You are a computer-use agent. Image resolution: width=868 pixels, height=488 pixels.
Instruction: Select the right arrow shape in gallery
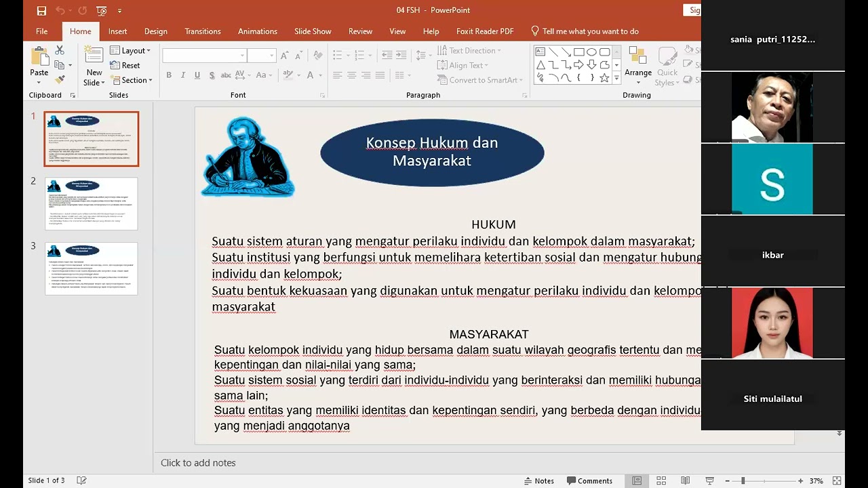(x=578, y=65)
